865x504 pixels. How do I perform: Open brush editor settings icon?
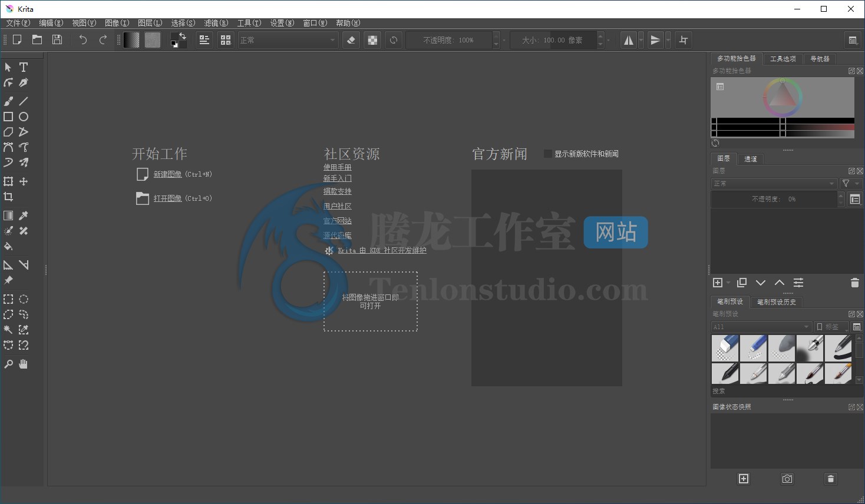click(204, 40)
